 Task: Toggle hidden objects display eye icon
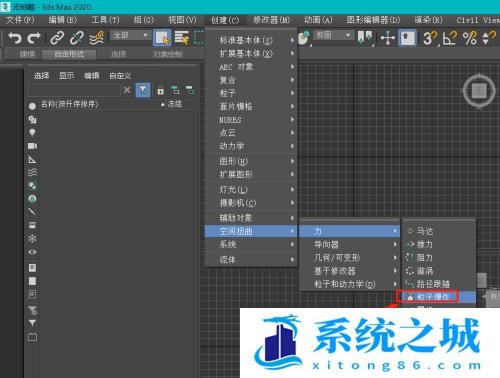click(32, 252)
